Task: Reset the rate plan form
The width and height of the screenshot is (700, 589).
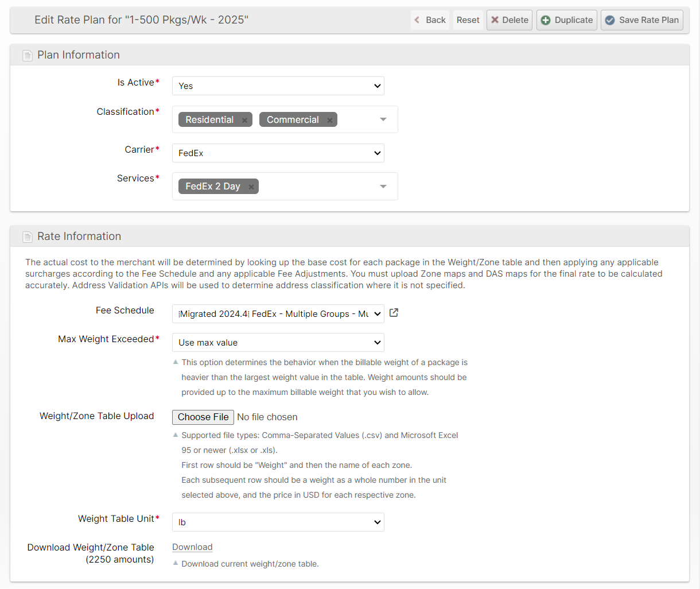Action: click(468, 20)
